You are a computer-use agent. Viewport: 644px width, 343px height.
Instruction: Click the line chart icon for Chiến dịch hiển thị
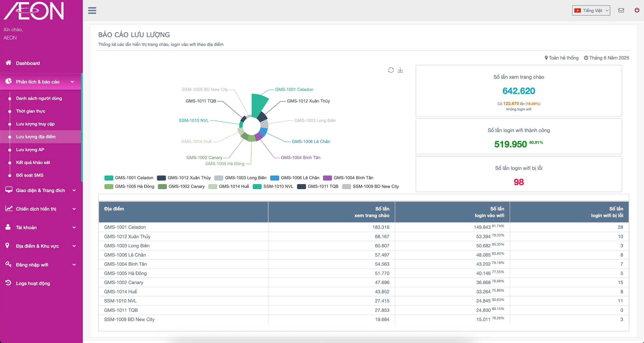point(9,209)
